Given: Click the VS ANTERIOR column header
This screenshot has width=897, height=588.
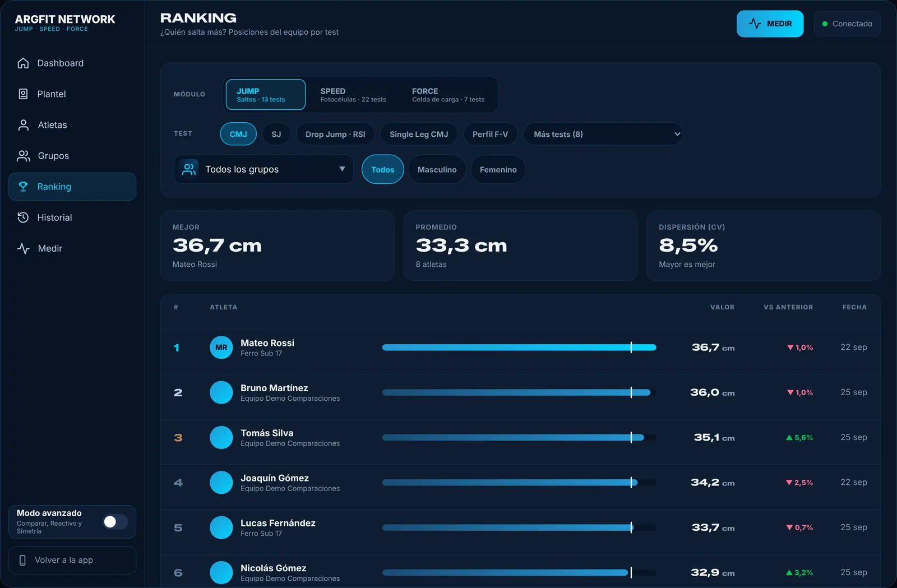Looking at the screenshot, I should click(788, 307).
